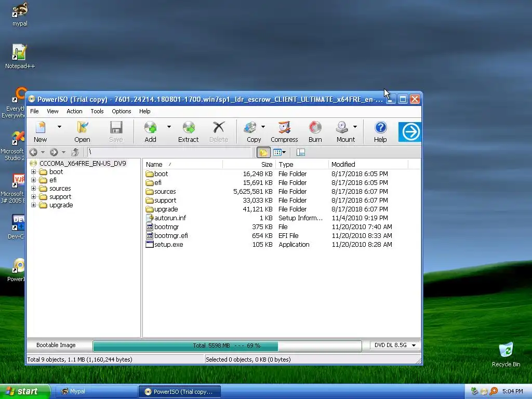Image resolution: width=532 pixels, height=399 pixels.
Task: Switch to Mypal taskbar button
Action: [x=96, y=392]
